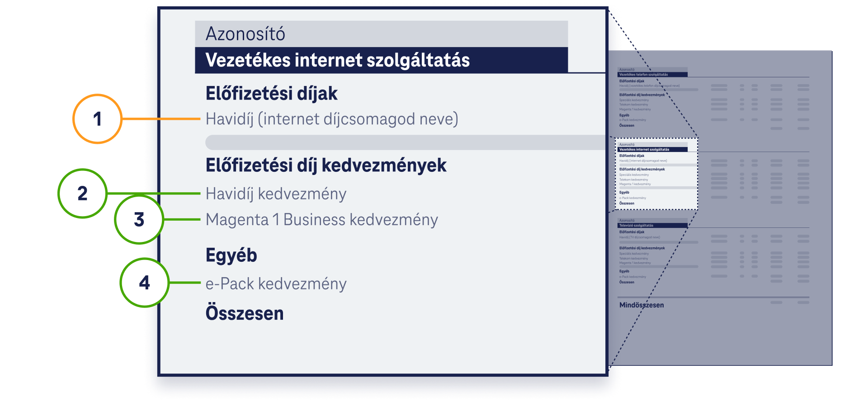
Task: Click the large 'Összesen' total label
Action: coord(244,313)
